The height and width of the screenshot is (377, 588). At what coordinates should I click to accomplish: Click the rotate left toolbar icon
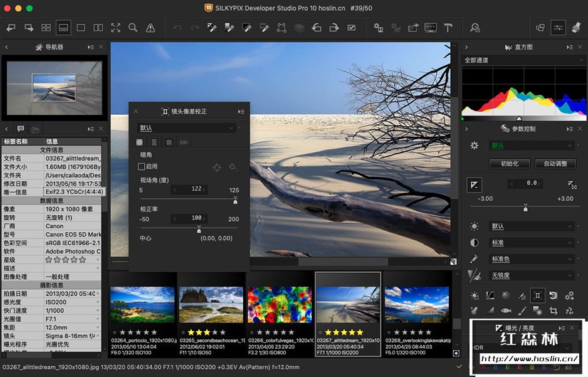[x=317, y=28]
